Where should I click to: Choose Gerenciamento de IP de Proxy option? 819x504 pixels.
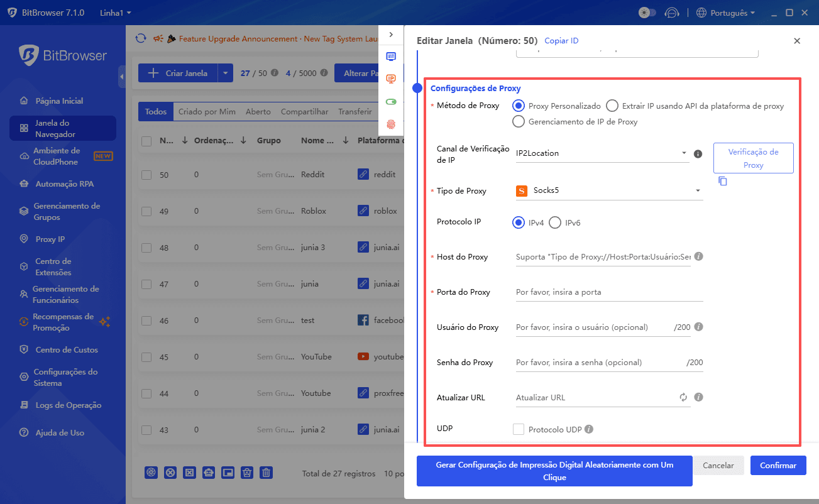pos(519,121)
